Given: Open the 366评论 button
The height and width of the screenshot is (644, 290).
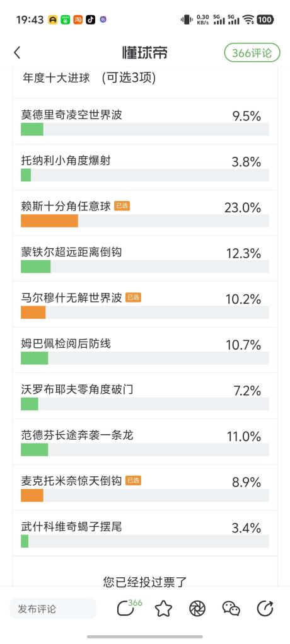Looking at the screenshot, I should click(x=252, y=53).
